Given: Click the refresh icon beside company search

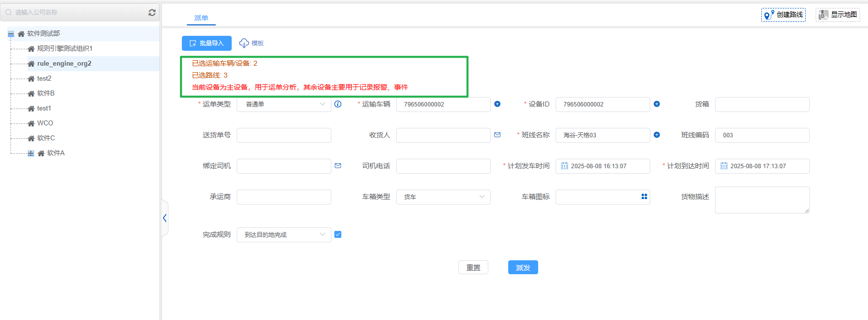Looking at the screenshot, I should pos(152,12).
